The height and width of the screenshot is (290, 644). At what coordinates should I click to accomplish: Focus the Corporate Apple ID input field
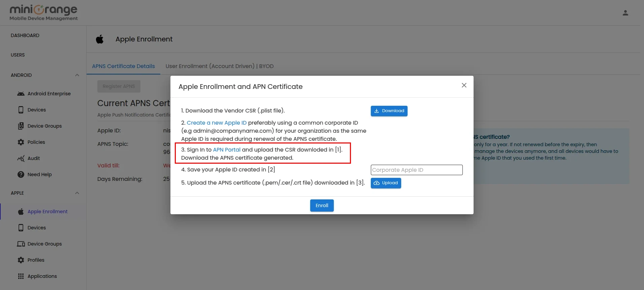pyautogui.click(x=417, y=170)
